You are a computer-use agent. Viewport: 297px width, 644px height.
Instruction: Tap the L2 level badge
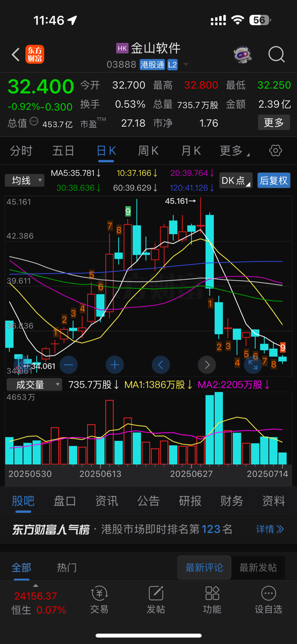coord(172,65)
